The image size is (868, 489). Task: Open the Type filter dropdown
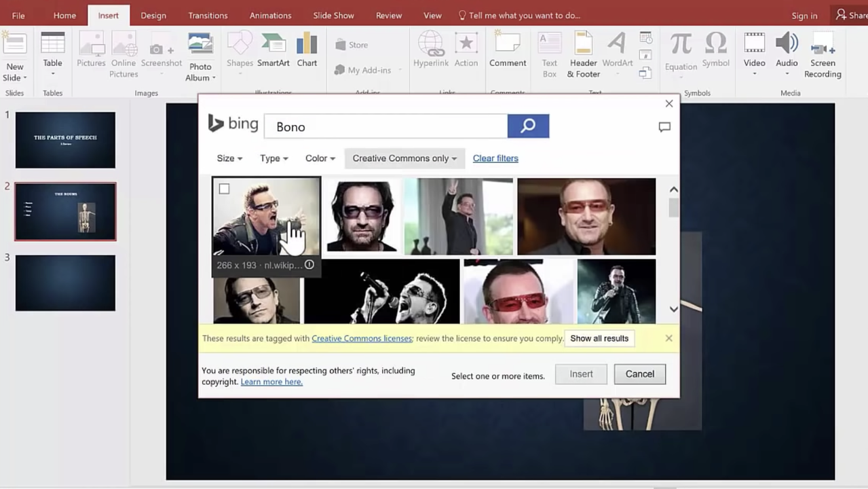pos(273,158)
